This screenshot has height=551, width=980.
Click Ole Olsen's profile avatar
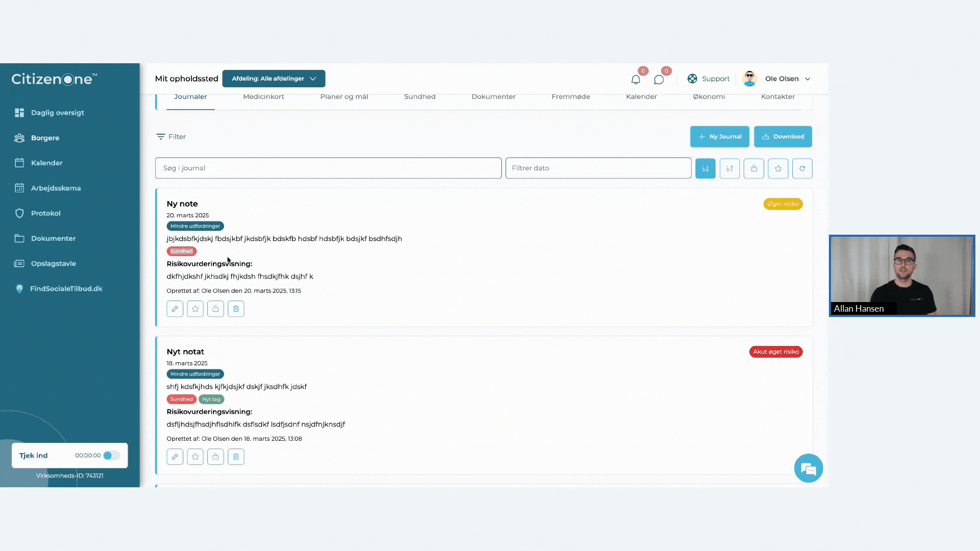click(x=749, y=79)
